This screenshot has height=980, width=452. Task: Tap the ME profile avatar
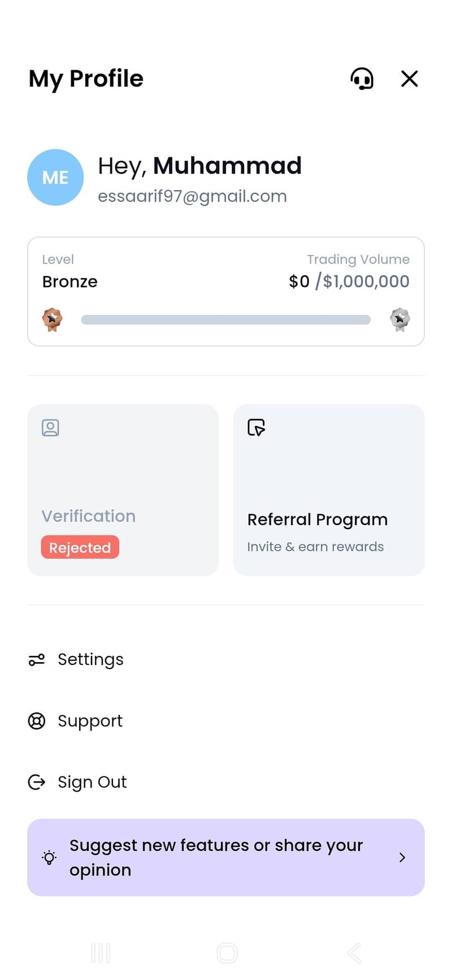(55, 178)
